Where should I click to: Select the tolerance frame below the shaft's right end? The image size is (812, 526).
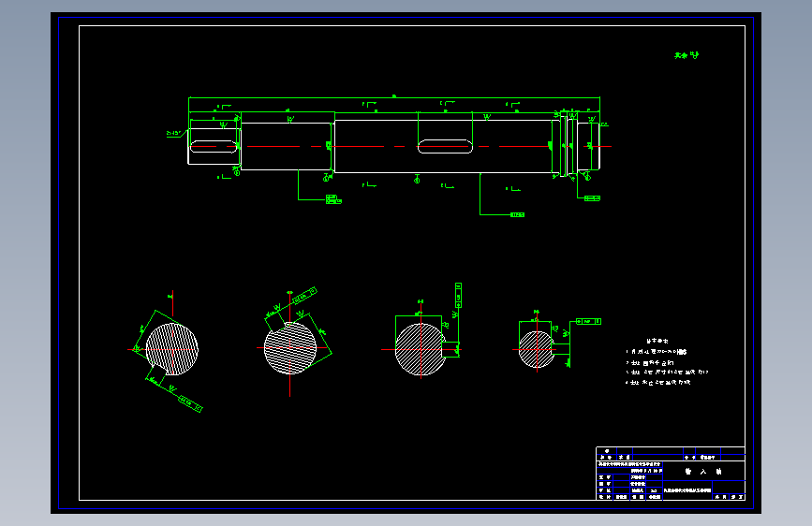pyautogui.click(x=592, y=197)
